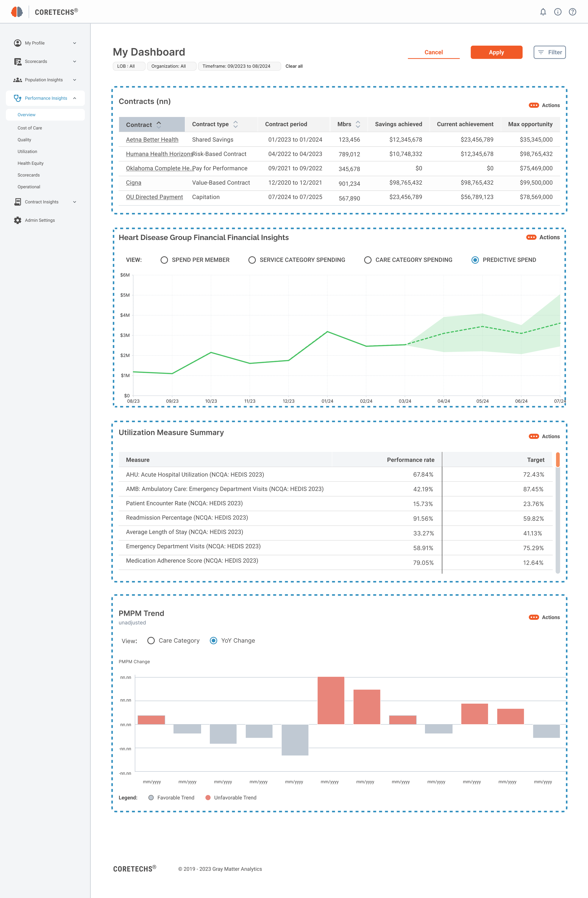
Task: Open the help question mark icon
Action: pyautogui.click(x=572, y=12)
